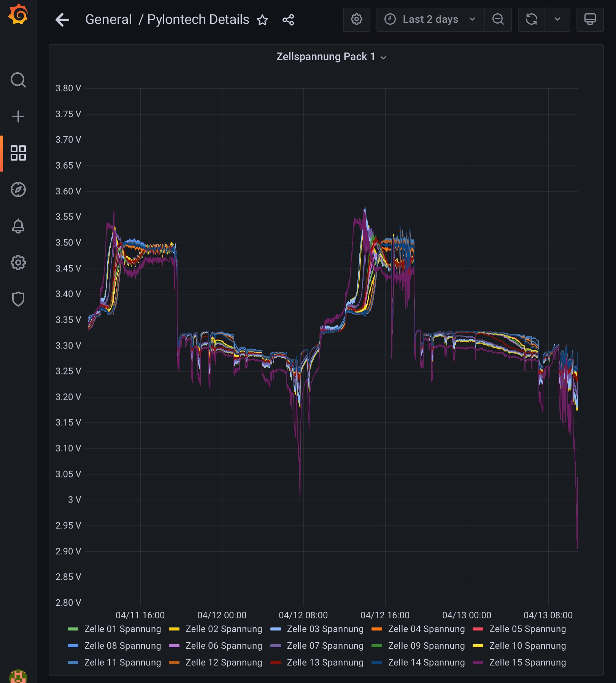The image size is (616, 683).
Task: Open the search dashboards icon
Action: click(18, 80)
